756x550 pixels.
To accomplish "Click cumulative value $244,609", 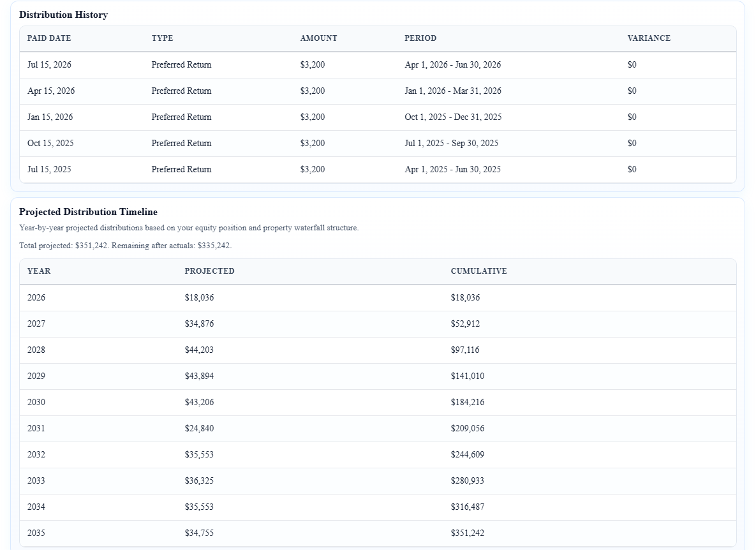I will [x=468, y=454].
